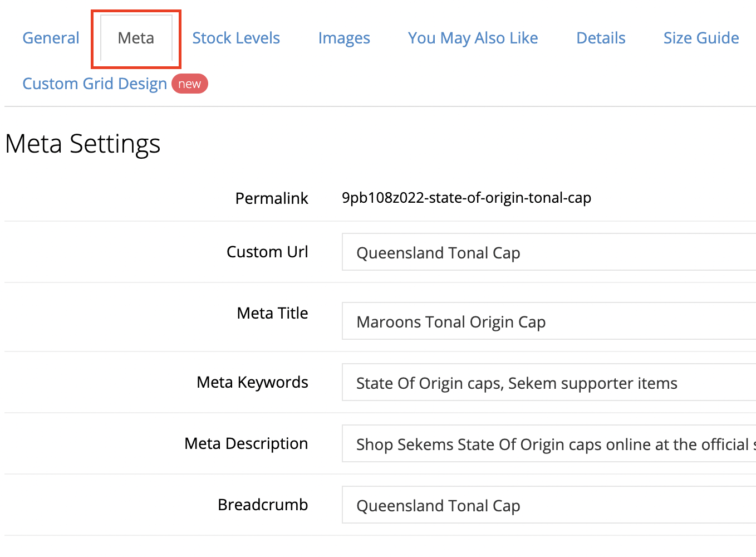Click the Breadcrumb label
Viewport: 756px width, 557px height.
263,505
